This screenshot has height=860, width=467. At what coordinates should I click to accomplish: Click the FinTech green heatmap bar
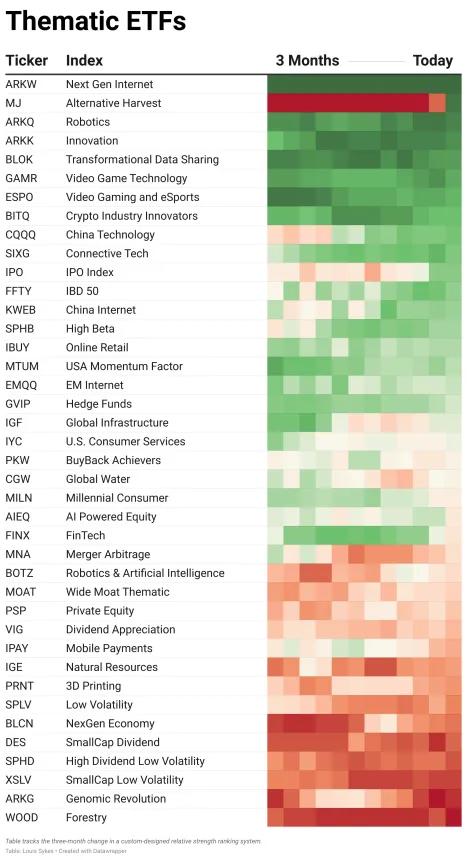click(356, 535)
